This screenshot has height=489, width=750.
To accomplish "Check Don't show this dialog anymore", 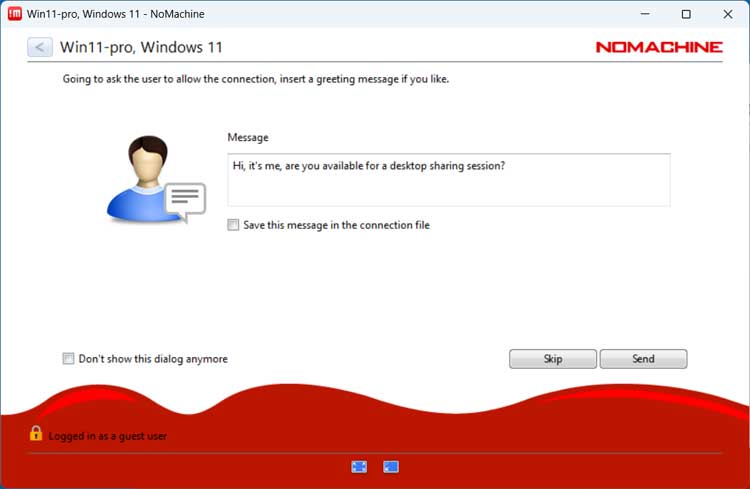I will coord(68,358).
